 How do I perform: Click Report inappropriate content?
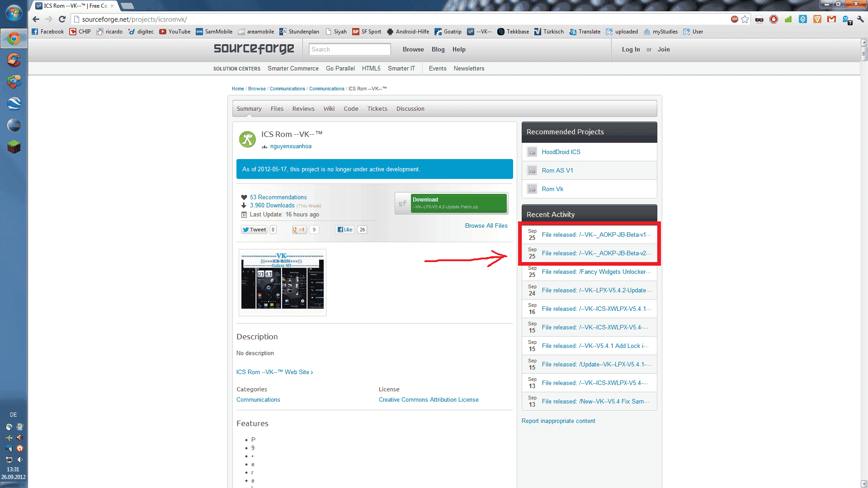558,421
